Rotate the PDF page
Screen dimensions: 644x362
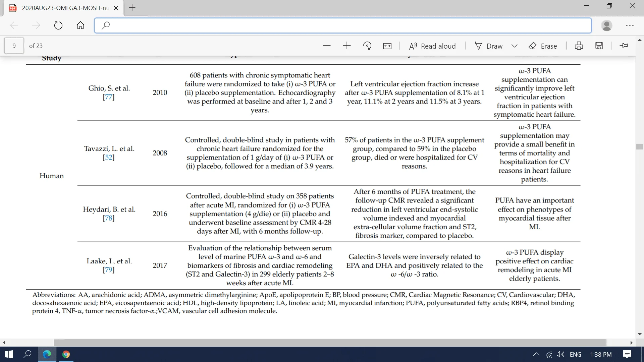[367, 46]
